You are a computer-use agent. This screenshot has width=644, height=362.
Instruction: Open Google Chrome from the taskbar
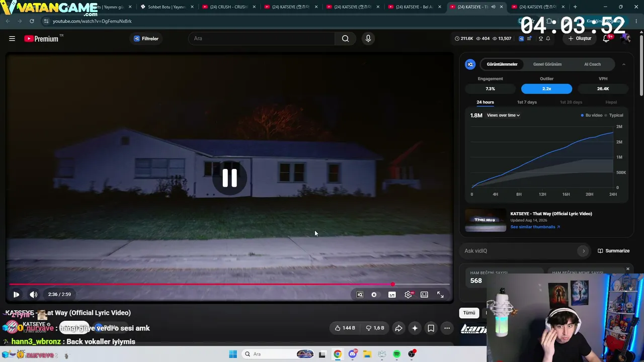[x=338, y=354]
